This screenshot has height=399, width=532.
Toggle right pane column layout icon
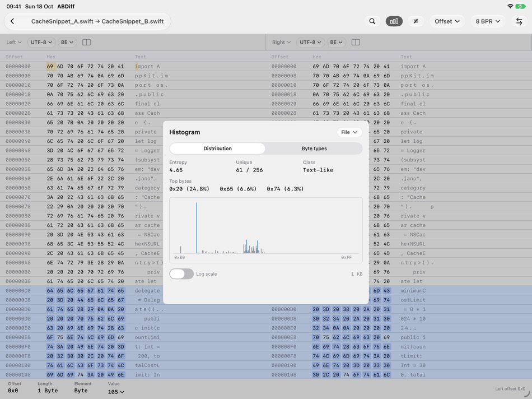pos(356,42)
